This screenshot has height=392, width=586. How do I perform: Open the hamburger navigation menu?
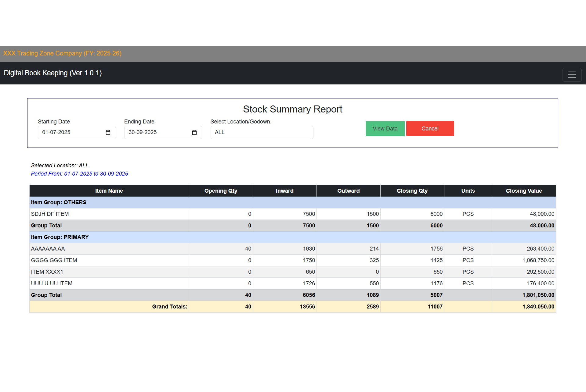[572, 75]
